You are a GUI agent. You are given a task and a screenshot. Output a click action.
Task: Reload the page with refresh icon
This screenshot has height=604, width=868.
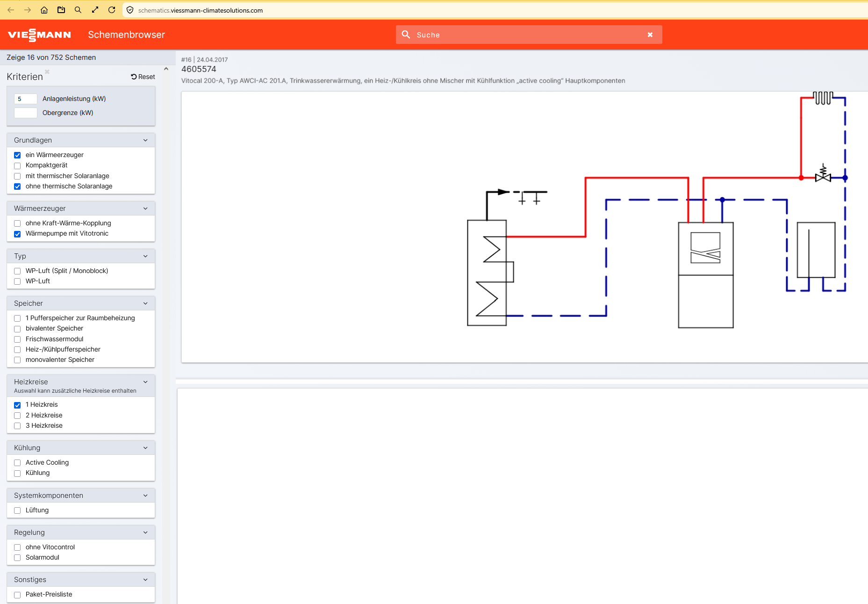point(112,10)
